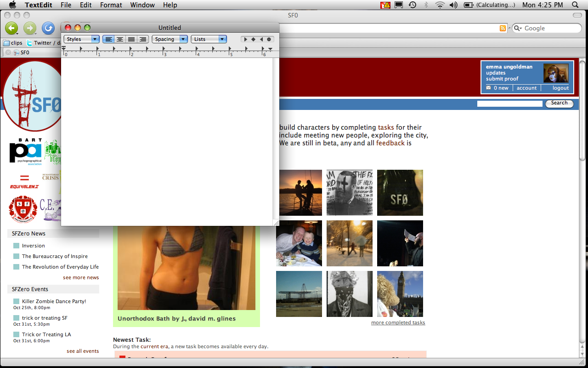Open the Styles dropdown

click(x=81, y=40)
